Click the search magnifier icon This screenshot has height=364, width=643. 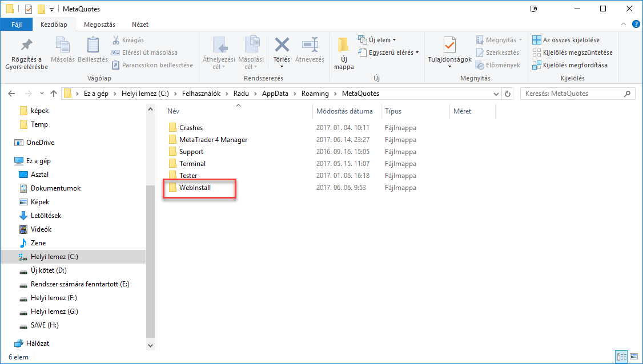627,94
